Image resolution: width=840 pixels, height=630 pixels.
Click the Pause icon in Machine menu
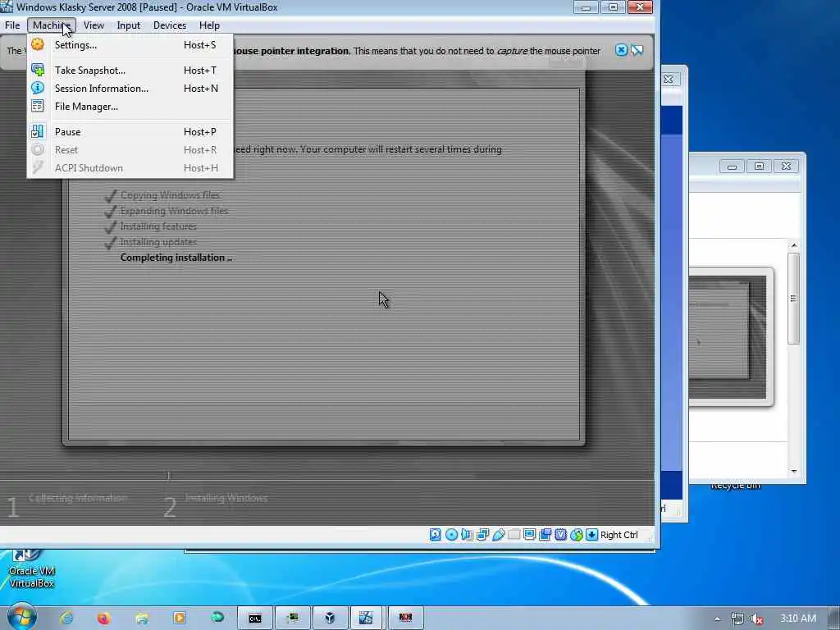(x=38, y=131)
